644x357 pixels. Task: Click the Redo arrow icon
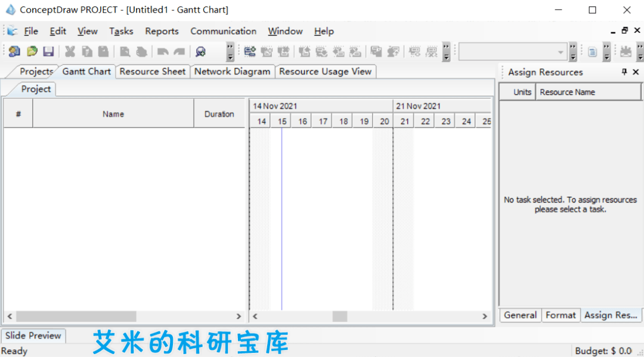(179, 51)
